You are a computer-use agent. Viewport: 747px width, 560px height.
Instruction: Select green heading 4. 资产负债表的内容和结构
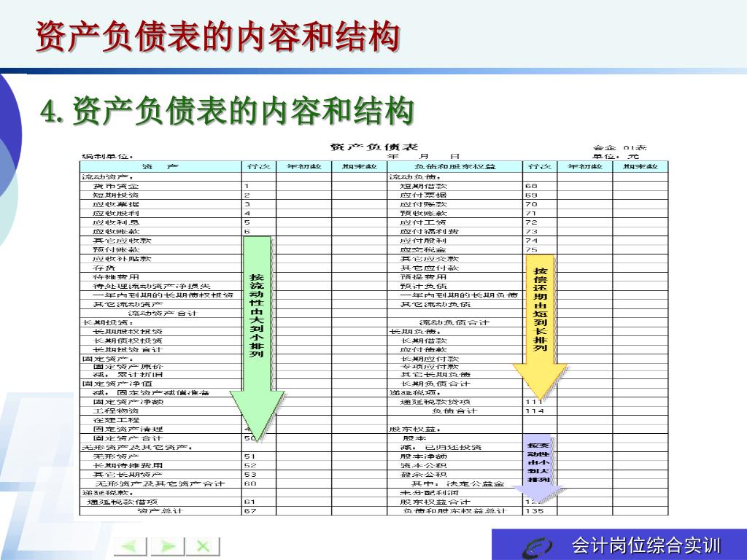(x=227, y=111)
